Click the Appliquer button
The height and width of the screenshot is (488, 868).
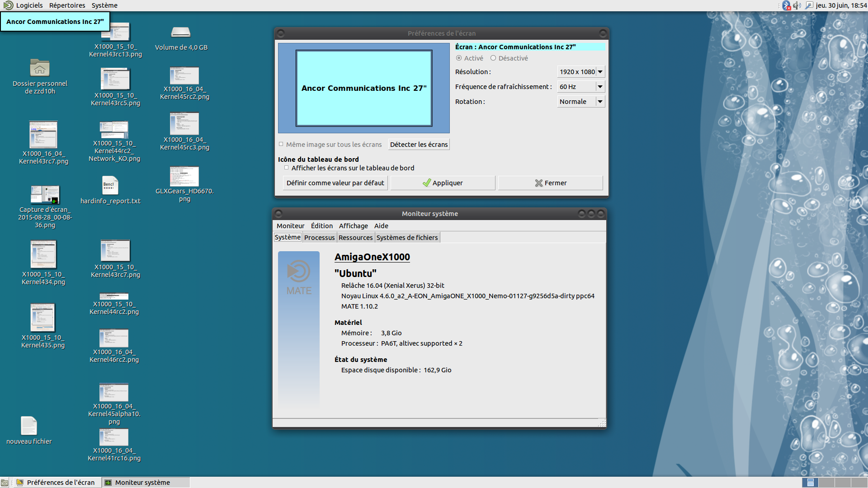click(x=443, y=183)
